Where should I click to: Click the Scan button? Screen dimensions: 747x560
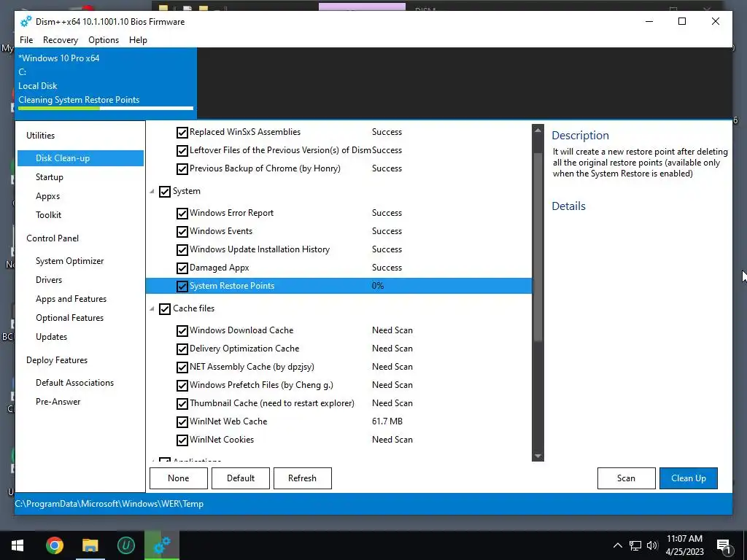[x=626, y=478]
